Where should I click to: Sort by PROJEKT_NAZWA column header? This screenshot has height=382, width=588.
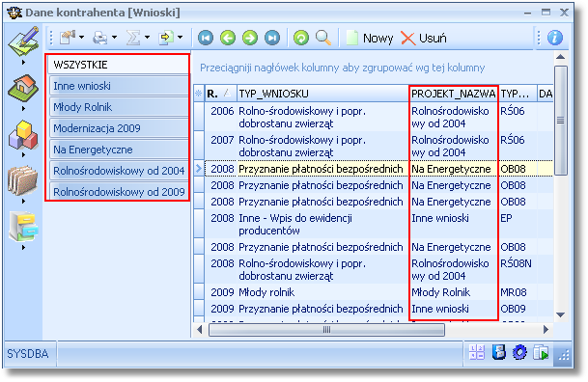pos(454,94)
